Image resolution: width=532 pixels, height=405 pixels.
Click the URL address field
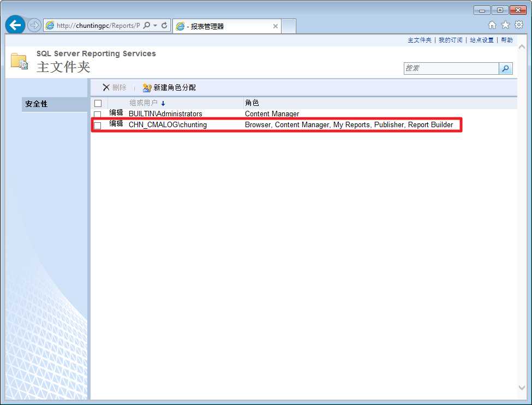(98, 26)
